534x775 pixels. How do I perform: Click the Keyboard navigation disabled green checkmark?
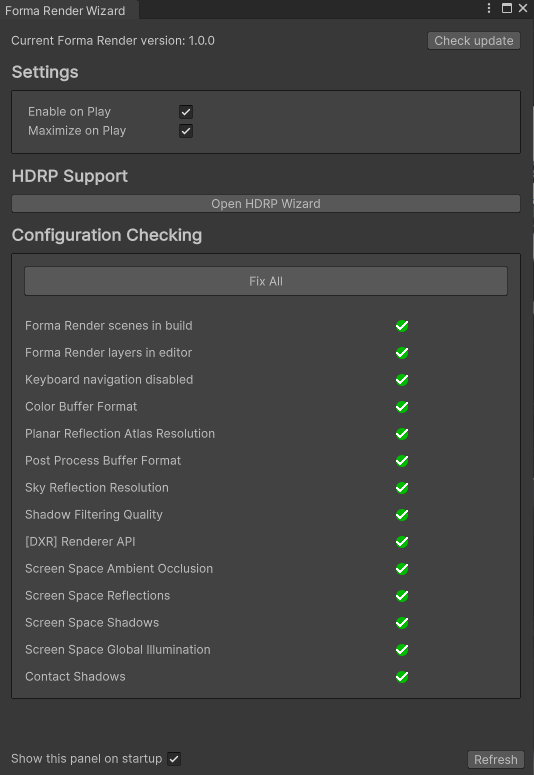pos(402,380)
